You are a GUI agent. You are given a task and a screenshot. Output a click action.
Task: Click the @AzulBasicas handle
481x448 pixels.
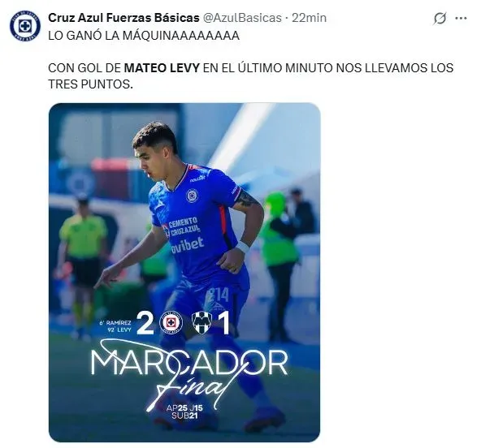(242, 18)
